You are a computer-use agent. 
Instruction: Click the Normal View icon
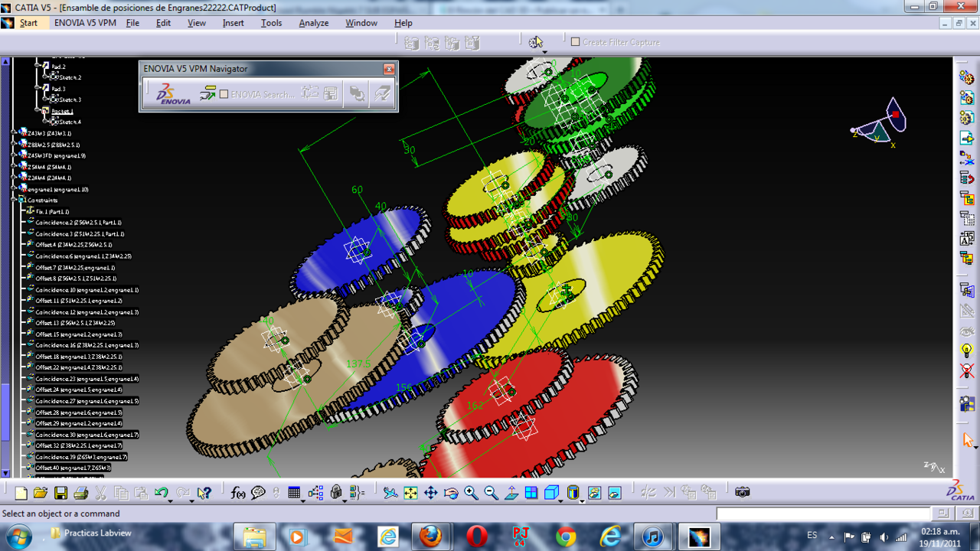click(511, 494)
